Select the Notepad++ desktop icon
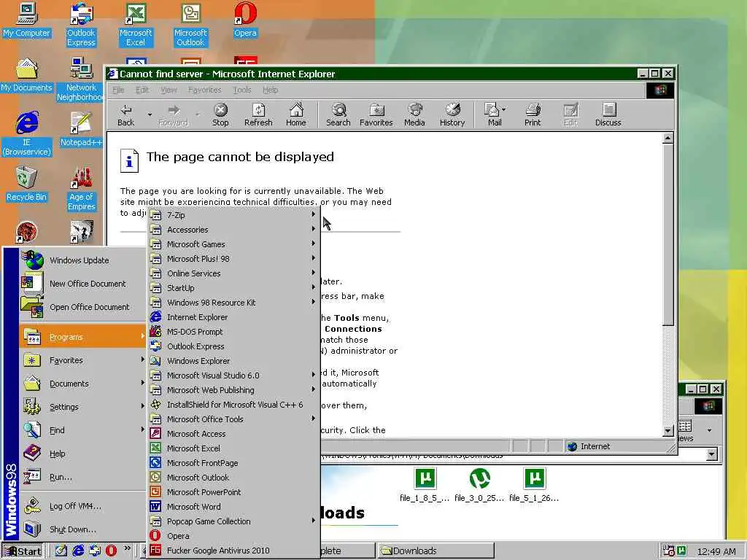Screen dimensions: 747x560 pyautogui.click(x=81, y=129)
